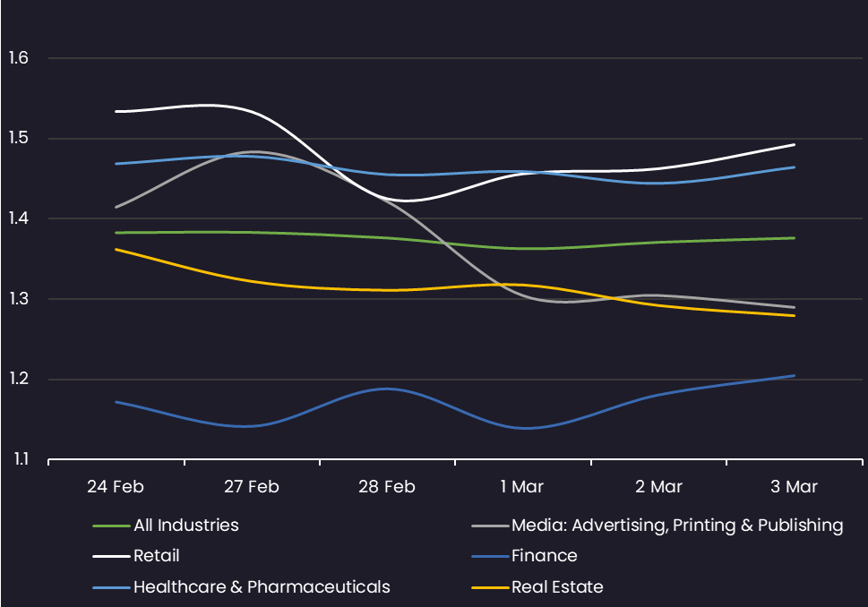Click the Finance legend label
868x607 pixels.
[x=544, y=556]
